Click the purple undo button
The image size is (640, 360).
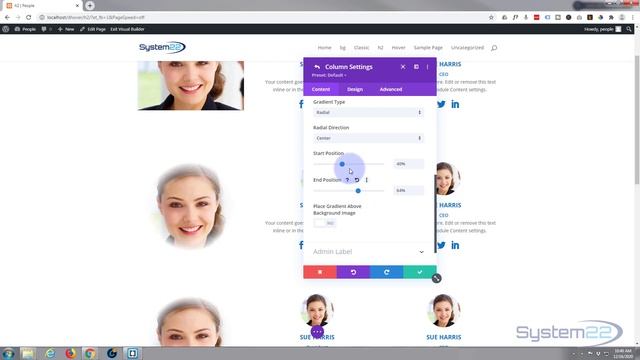point(353,272)
